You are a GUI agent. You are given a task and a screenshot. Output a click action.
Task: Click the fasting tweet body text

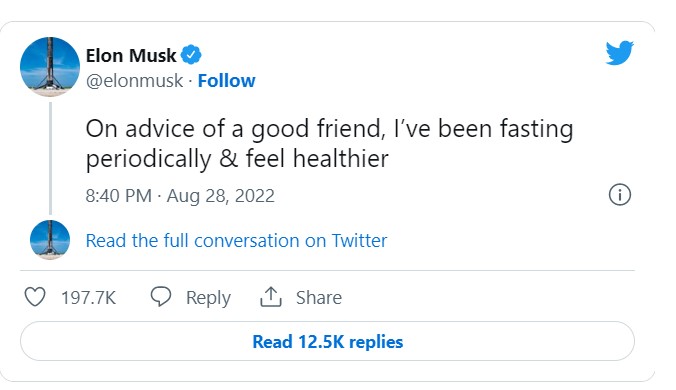click(x=329, y=144)
